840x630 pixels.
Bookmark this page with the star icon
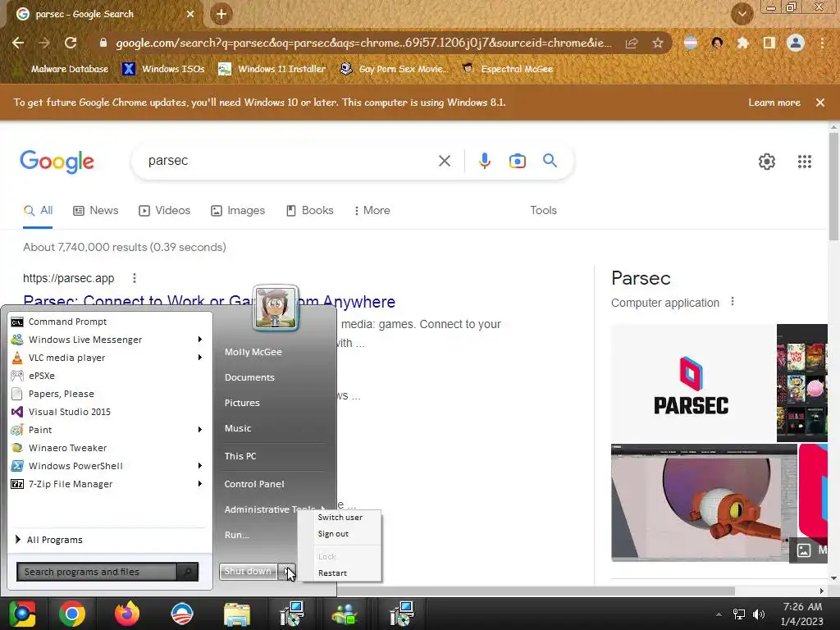point(657,43)
